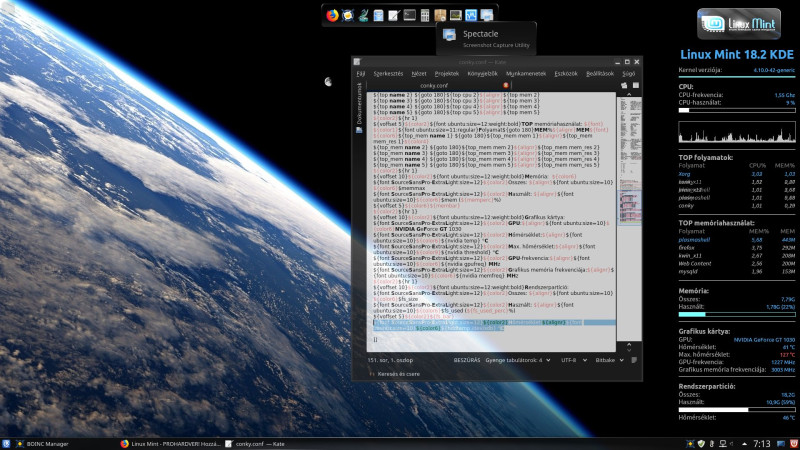Viewport: 800px width, 450px height.
Task: Click the scroll-up arrow of Kate's editor
Action: [629, 94]
